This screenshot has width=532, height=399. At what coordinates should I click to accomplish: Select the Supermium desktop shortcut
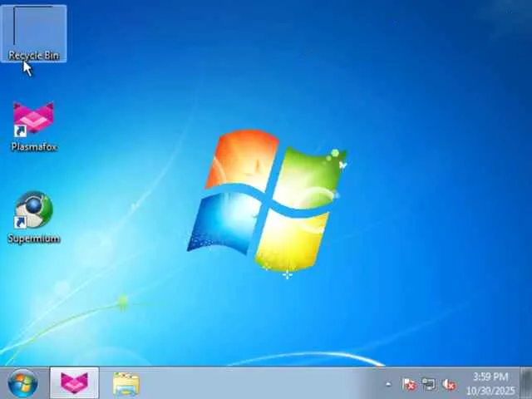click(33, 217)
